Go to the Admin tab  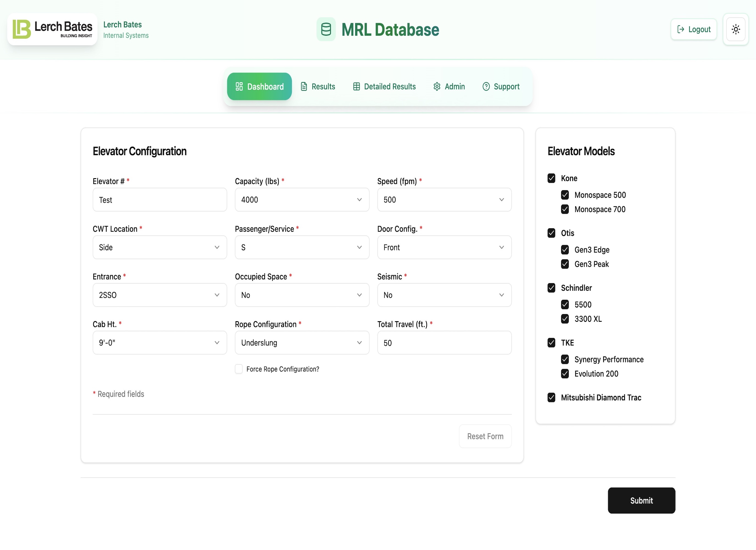point(449,87)
